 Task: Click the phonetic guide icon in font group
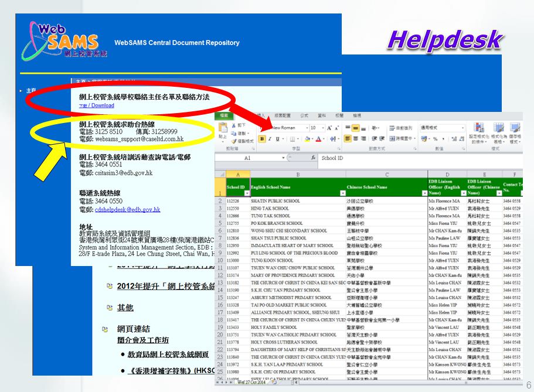(x=333, y=139)
